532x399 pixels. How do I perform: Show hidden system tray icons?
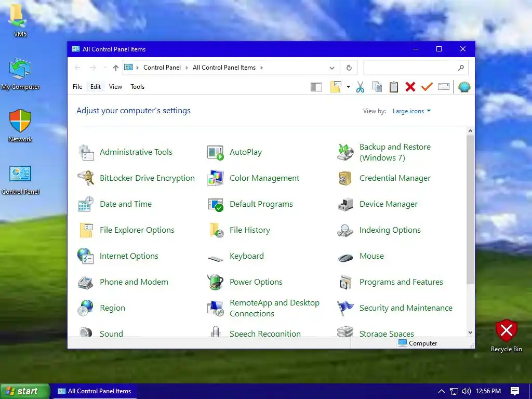click(442, 391)
